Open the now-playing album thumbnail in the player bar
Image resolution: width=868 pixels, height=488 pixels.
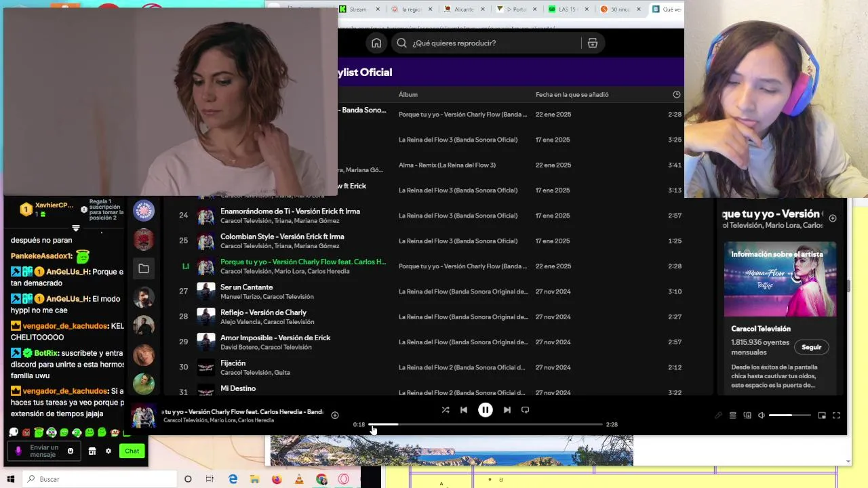(x=143, y=416)
